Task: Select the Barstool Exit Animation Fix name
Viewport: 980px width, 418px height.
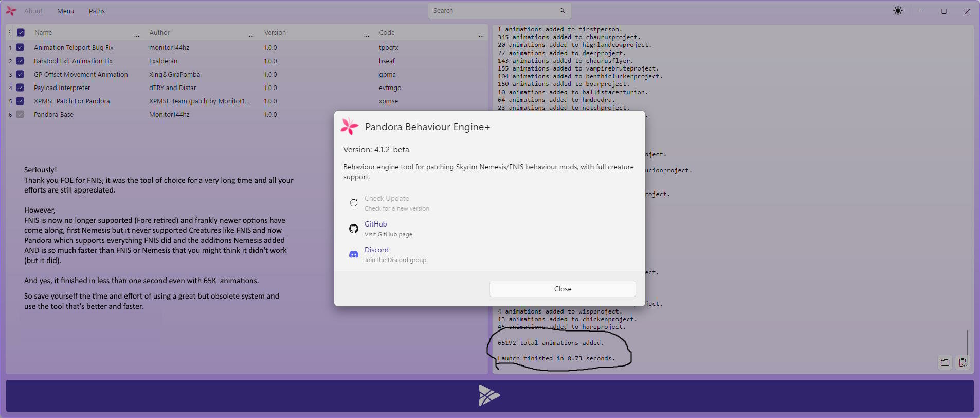Action: tap(73, 61)
